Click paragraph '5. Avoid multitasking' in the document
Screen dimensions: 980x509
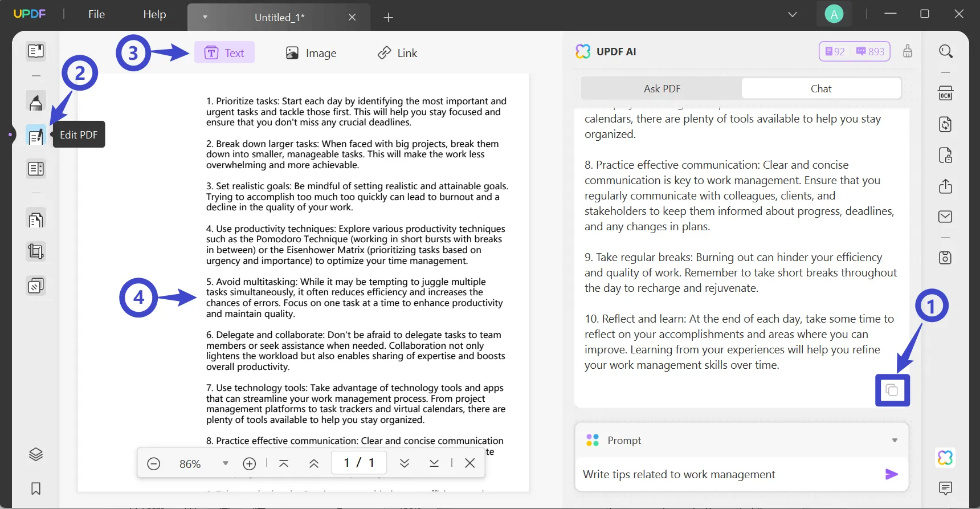(354, 298)
